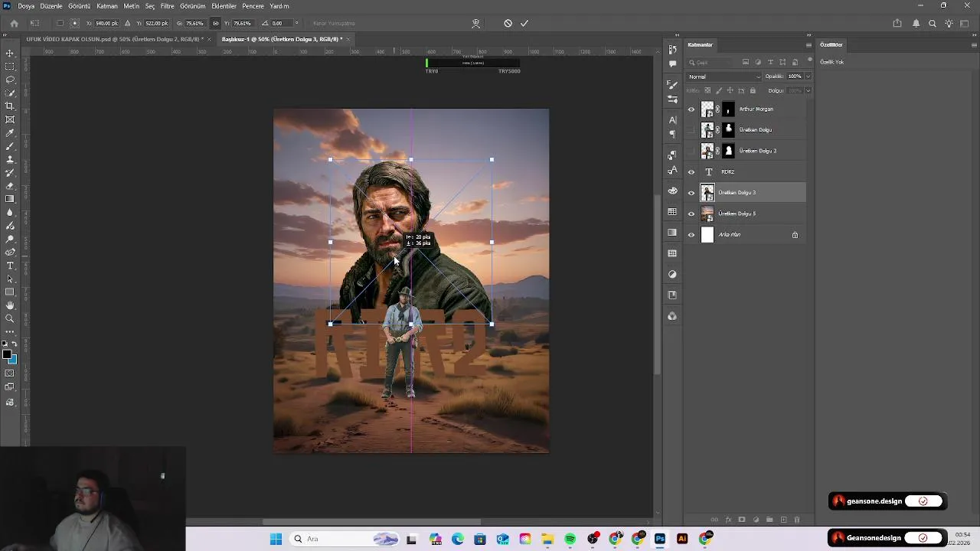Open the Character panel icon
980x551 pixels.
(x=672, y=120)
